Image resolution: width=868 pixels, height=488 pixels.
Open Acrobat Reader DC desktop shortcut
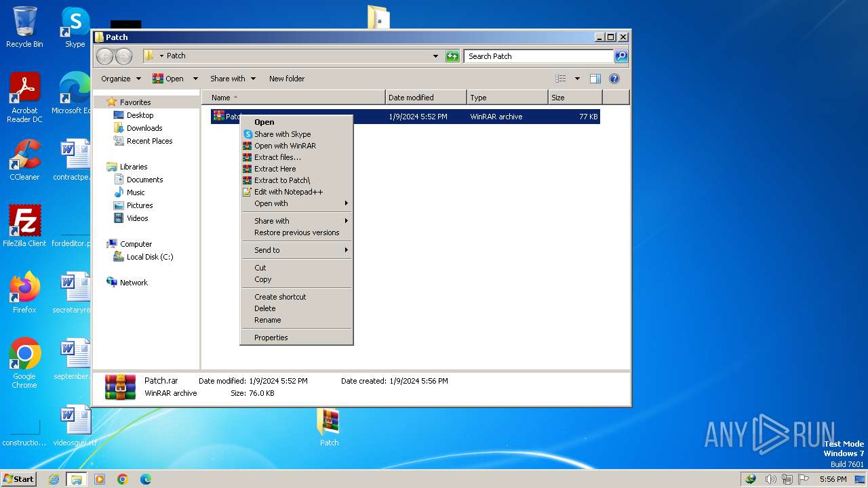pos(24,97)
